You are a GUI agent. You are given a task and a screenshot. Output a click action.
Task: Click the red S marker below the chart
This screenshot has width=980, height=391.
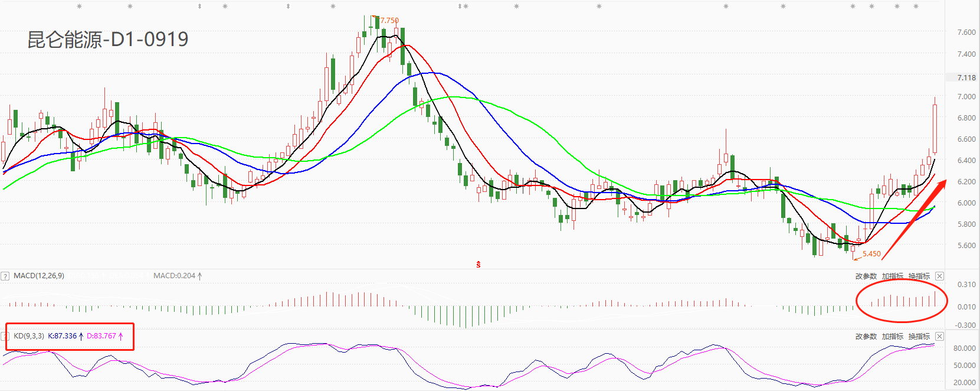pyautogui.click(x=478, y=265)
